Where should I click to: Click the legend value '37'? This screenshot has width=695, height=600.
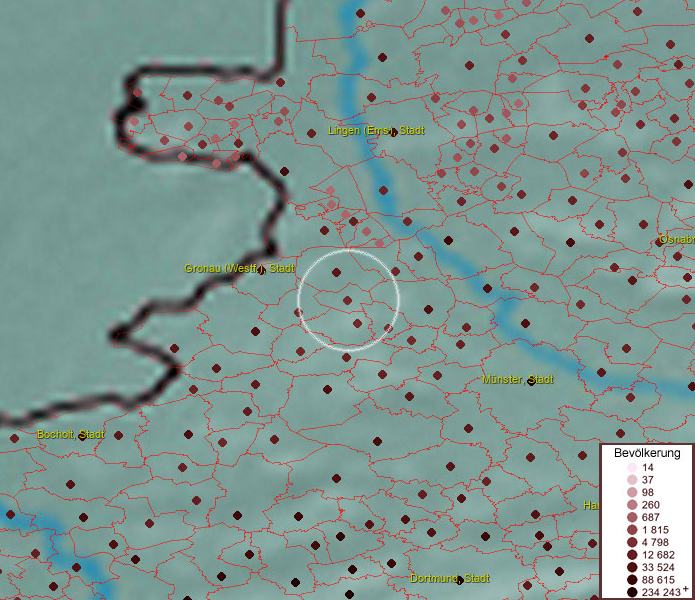[648, 480]
